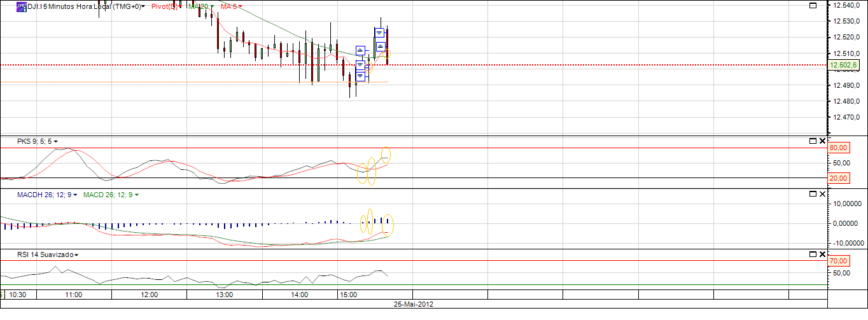Viewport: 868px width, 320px height.
Task: Maximize the MACD indicator panel
Action: [813, 194]
